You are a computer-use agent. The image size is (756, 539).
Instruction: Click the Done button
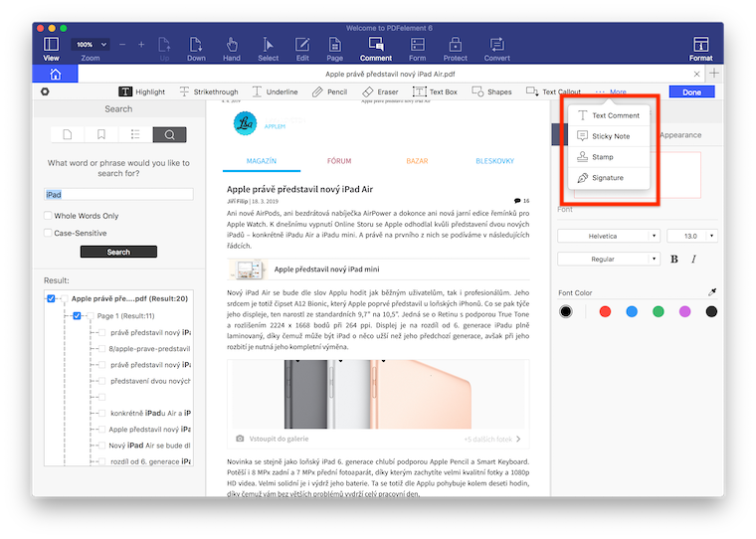(691, 92)
